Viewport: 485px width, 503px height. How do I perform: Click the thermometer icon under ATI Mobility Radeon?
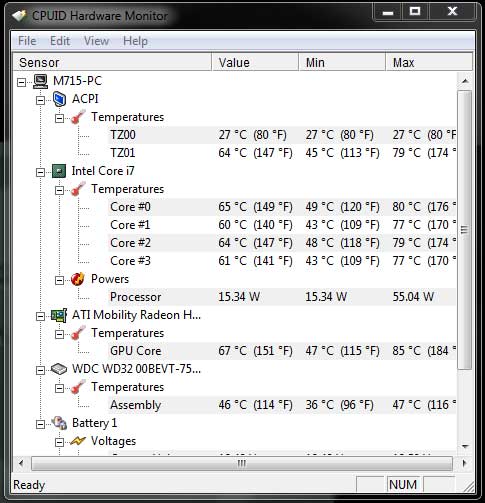pyautogui.click(x=78, y=333)
